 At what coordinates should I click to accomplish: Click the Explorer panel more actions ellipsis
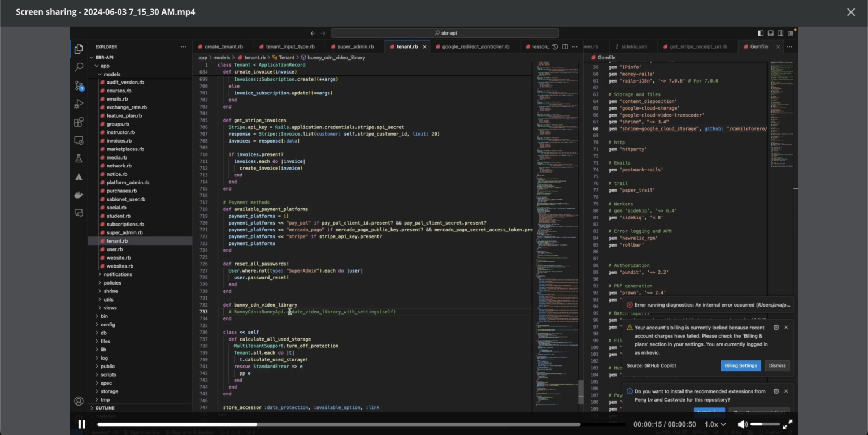coord(183,46)
